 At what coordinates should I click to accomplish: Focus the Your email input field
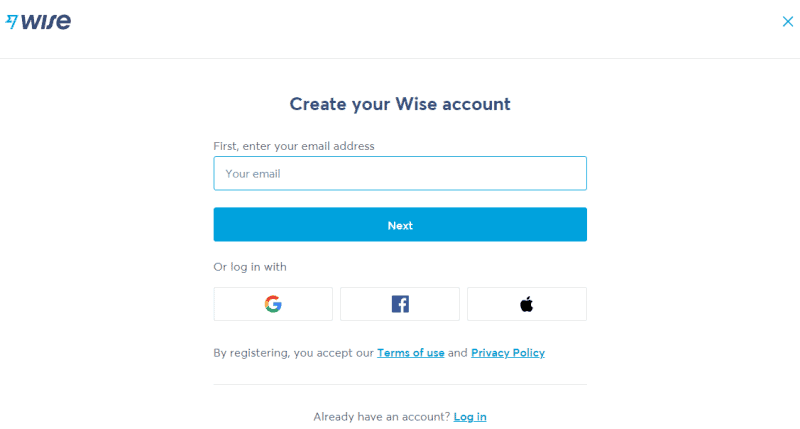tap(400, 173)
